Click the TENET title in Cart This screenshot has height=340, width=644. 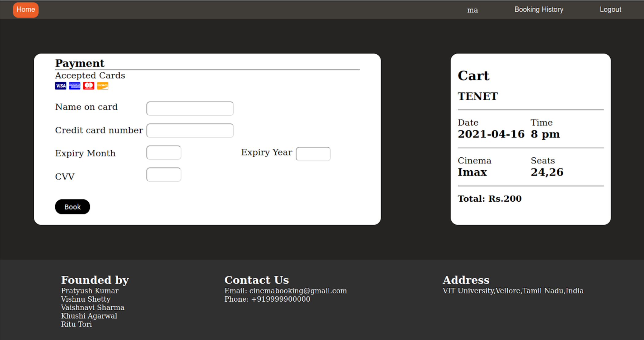[x=477, y=96]
